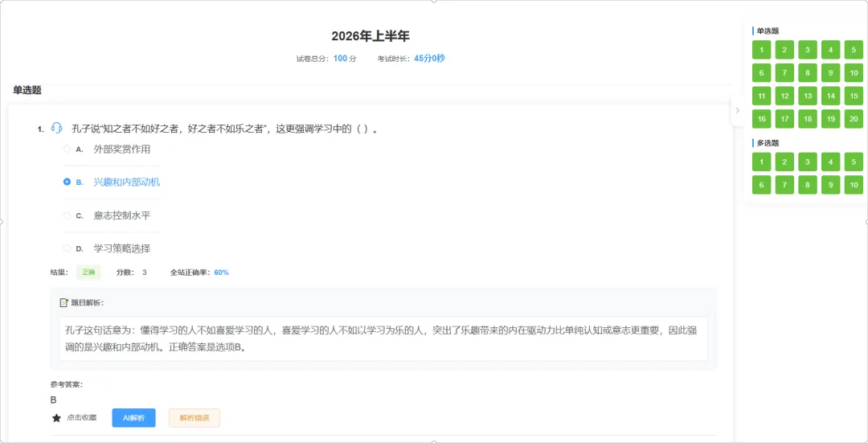Screen dimensions: 868x443
Task: Select option A 外部奖赏作用
Action: pos(107,149)
